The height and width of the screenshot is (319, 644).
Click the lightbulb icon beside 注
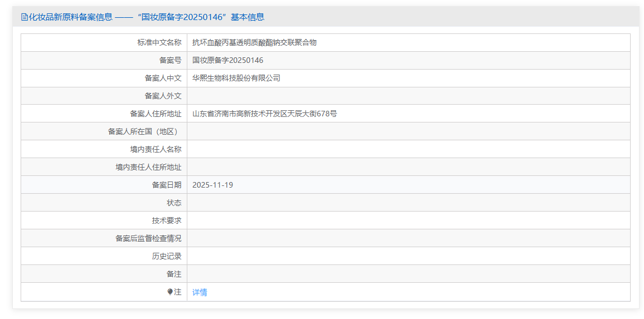click(x=170, y=292)
